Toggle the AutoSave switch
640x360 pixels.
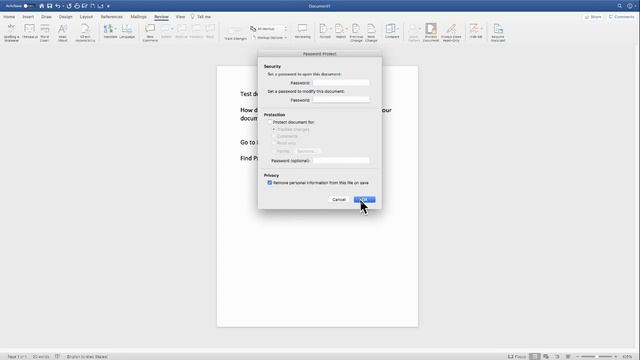point(29,6)
